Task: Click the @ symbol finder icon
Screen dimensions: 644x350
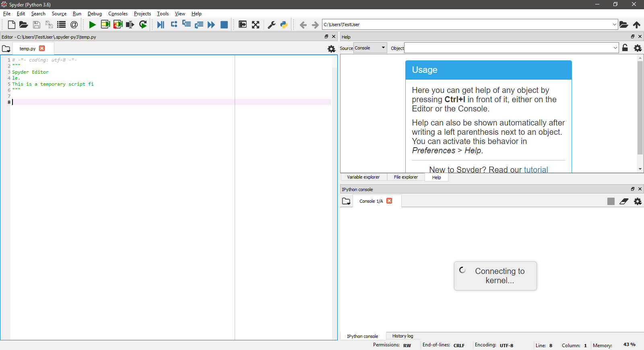Action: 74,25
